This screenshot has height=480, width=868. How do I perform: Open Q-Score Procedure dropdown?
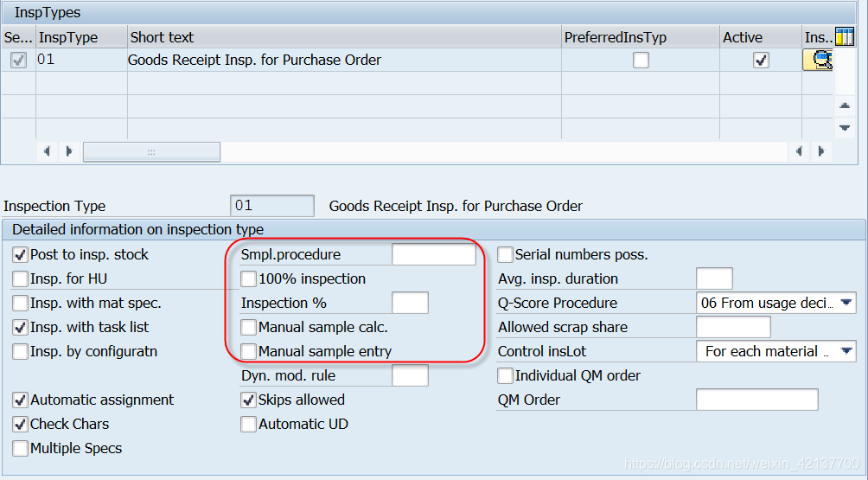pos(846,303)
